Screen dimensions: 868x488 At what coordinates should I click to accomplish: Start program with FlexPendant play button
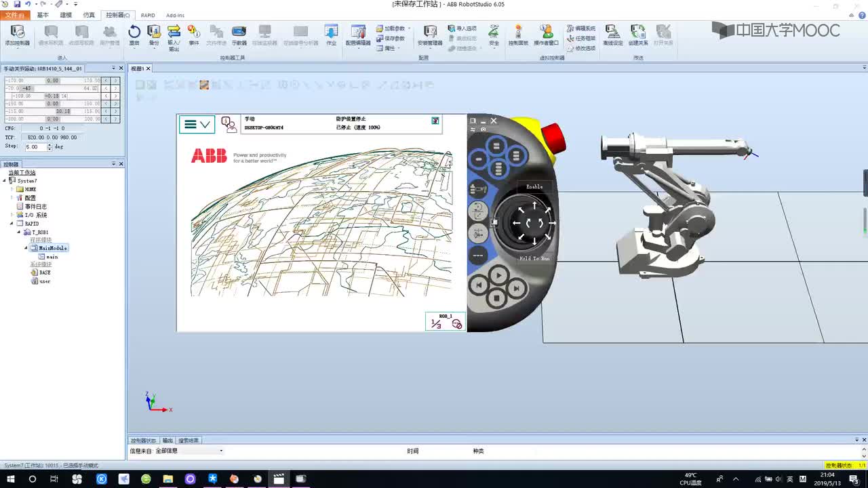[x=498, y=275]
